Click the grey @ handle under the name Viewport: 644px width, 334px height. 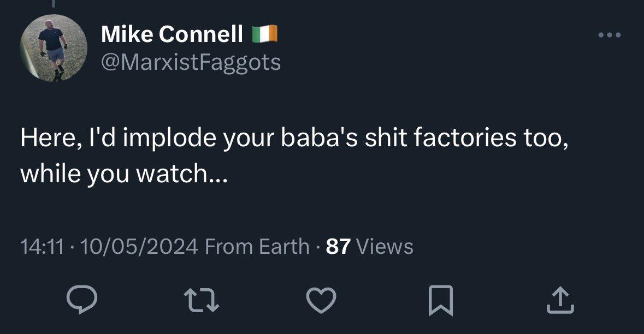coord(191,62)
